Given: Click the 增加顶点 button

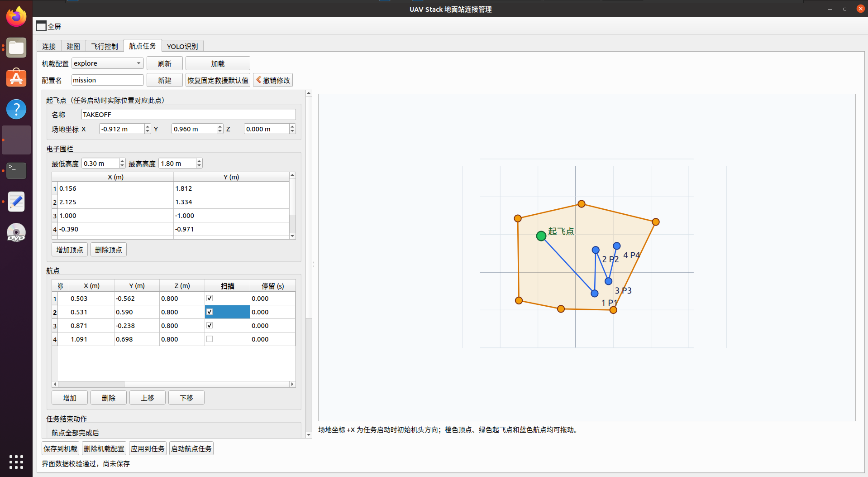Looking at the screenshot, I should pos(70,250).
